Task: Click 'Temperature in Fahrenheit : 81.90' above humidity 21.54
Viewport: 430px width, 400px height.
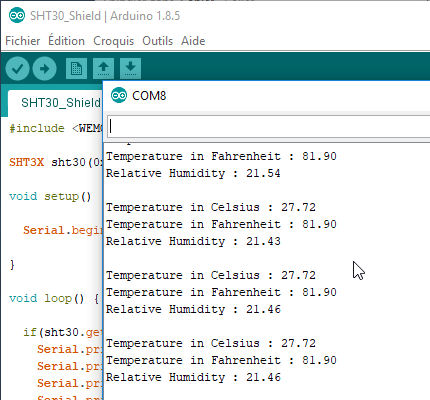Action: click(221, 156)
